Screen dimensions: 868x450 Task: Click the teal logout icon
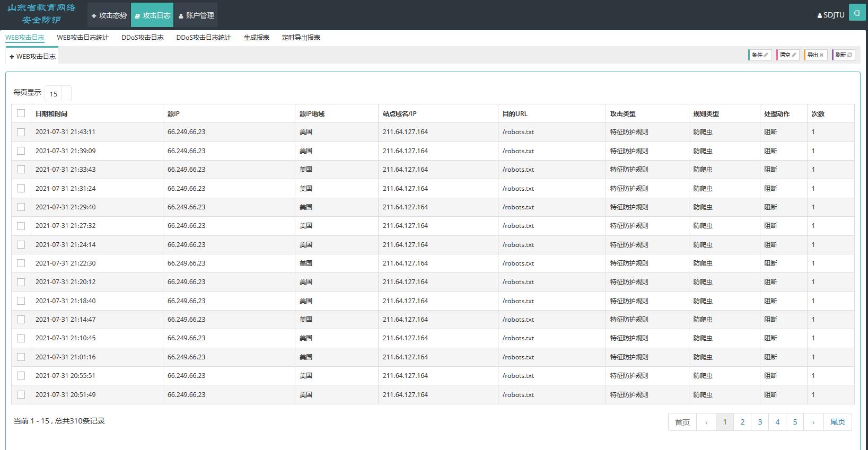(x=857, y=12)
